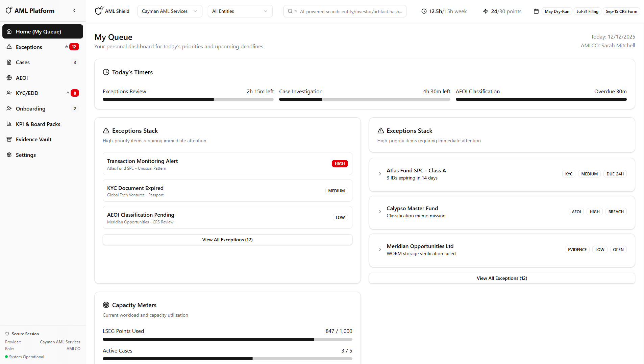The width and height of the screenshot is (644, 364).
Task: Click View All Exceptions (12)
Action: (x=227, y=240)
